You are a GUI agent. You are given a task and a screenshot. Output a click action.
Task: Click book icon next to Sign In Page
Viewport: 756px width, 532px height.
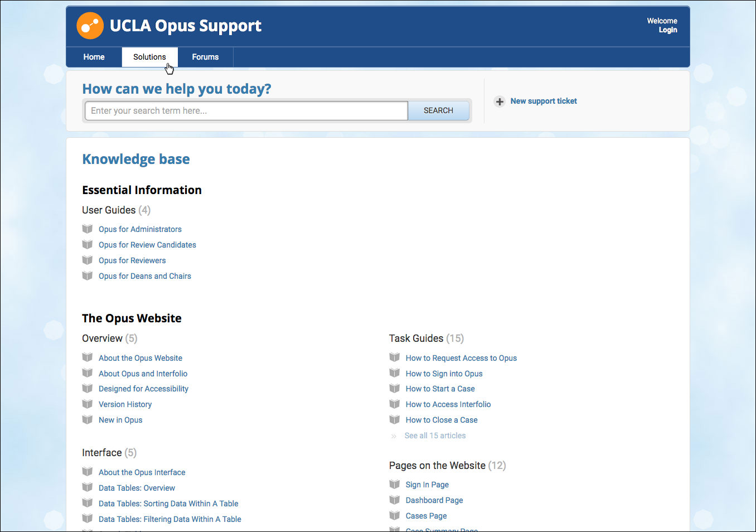point(395,484)
